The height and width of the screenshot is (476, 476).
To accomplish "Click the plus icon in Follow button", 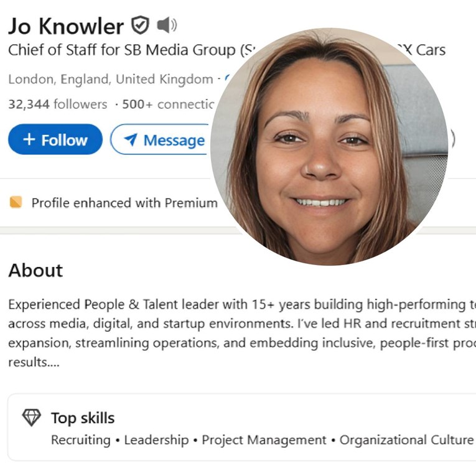I will point(29,139).
